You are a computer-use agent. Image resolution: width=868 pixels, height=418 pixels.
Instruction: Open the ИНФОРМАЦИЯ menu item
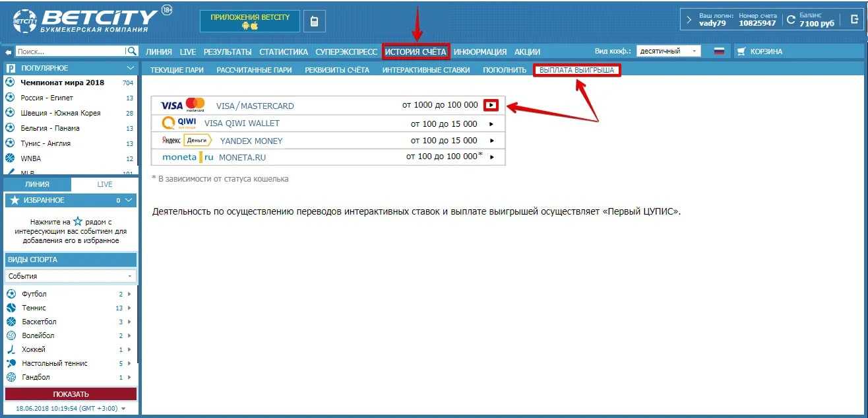click(x=480, y=52)
